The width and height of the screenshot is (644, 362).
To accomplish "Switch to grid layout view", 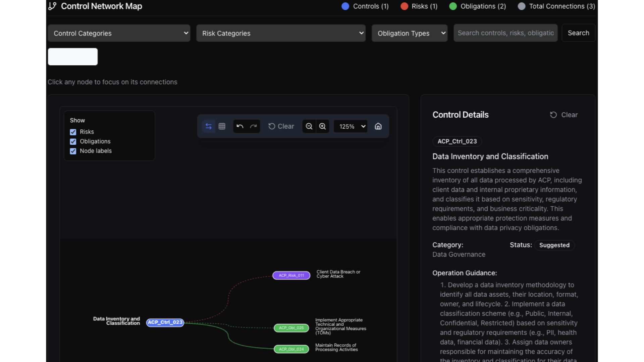I will pyautogui.click(x=222, y=126).
